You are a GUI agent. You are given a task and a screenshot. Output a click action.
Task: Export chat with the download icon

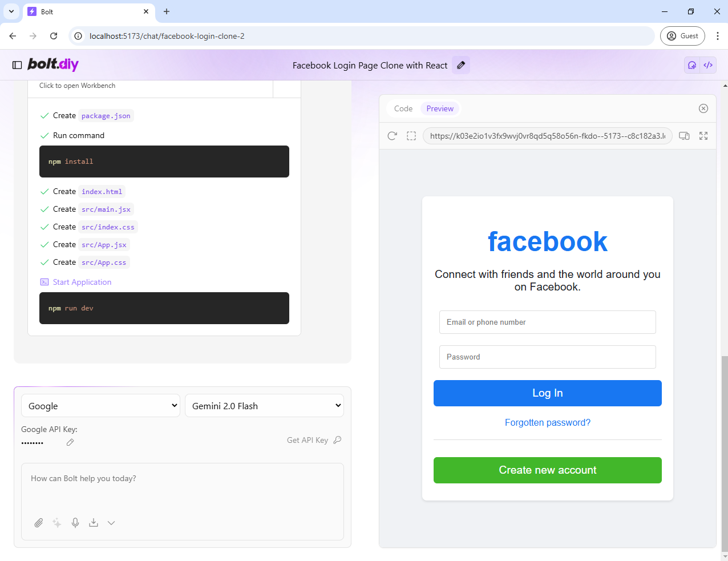pyautogui.click(x=94, y=523)
